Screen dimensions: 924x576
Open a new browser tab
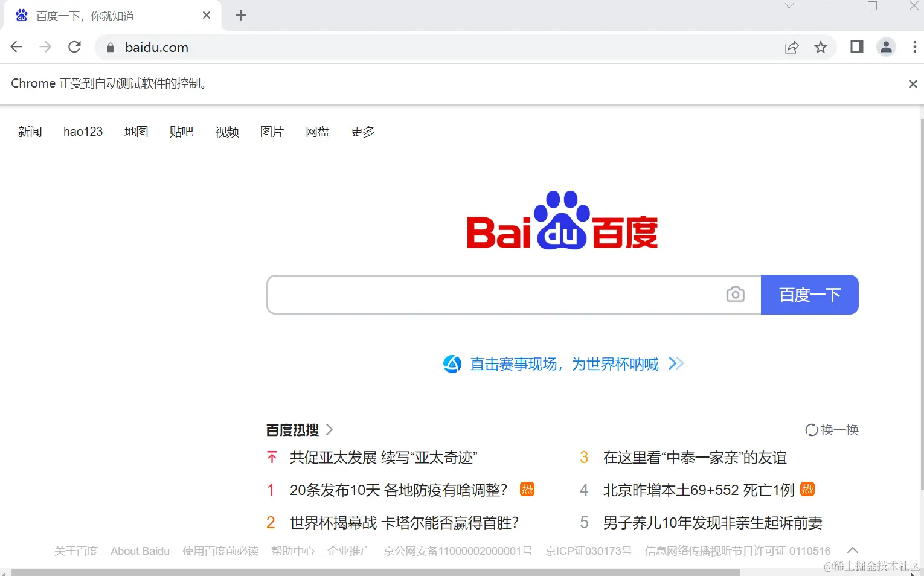point(241,16)
